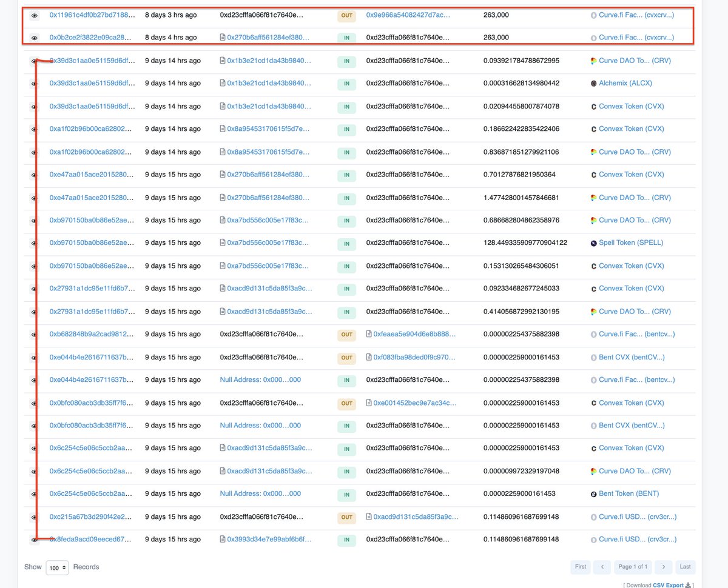Click contract file icon beside 0xfeaea5e904d6e8b888
The image size is (728, 588).
[369, 334]
